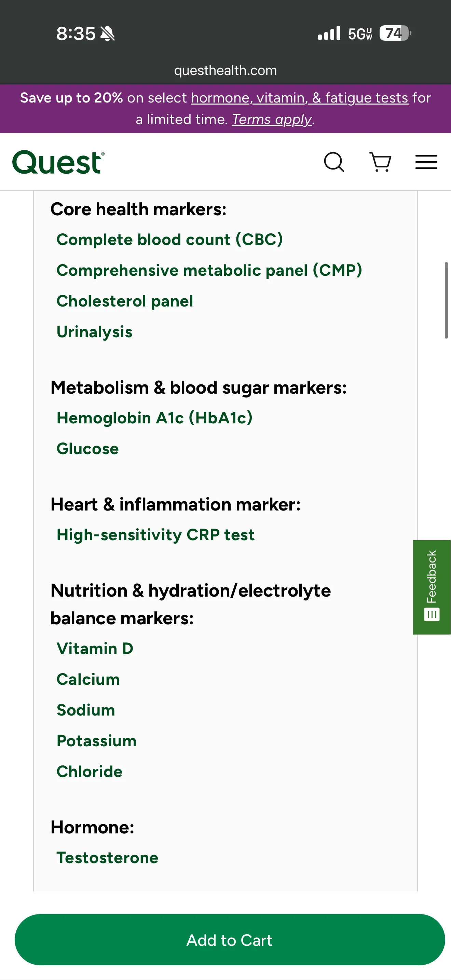Open hormone, vitamin, & fatigue tests link

coord(299,98)
